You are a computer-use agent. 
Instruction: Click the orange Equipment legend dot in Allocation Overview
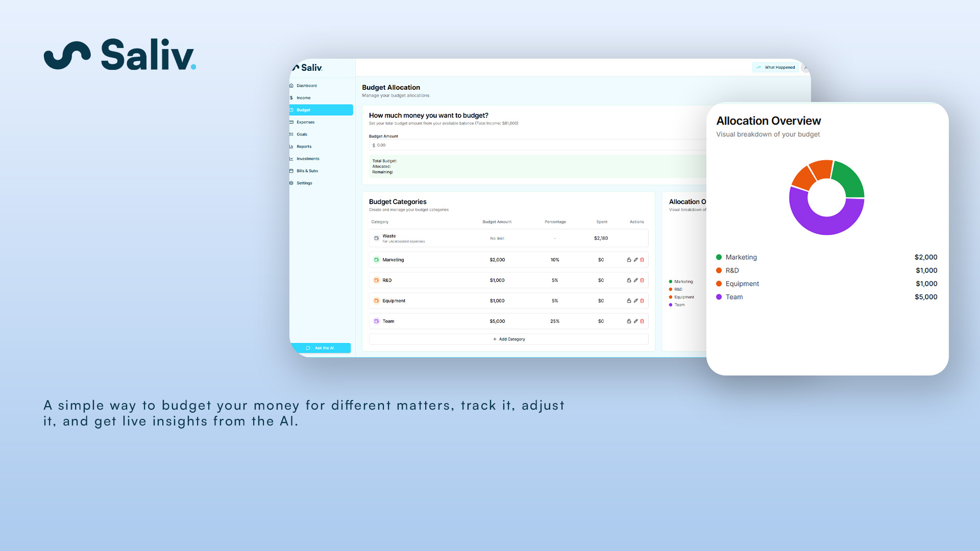[x=719, y=284]
